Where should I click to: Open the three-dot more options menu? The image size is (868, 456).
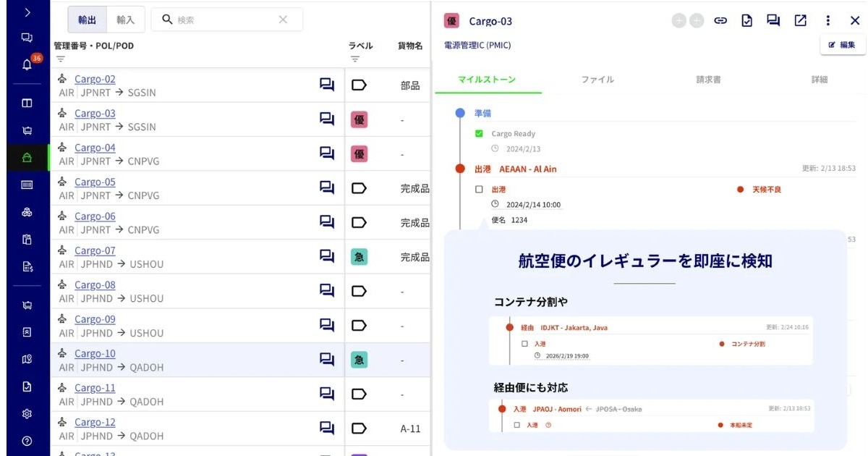tap(828, 21)
